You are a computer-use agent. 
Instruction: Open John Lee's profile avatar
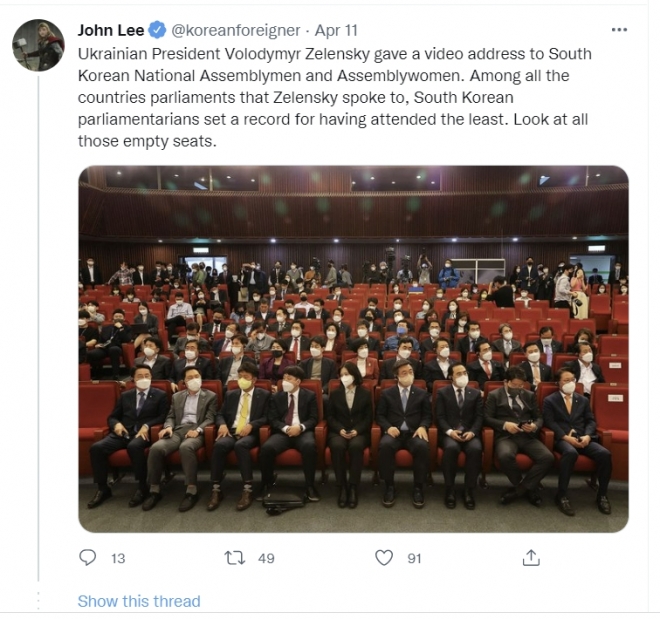click(x=38, y=45)
